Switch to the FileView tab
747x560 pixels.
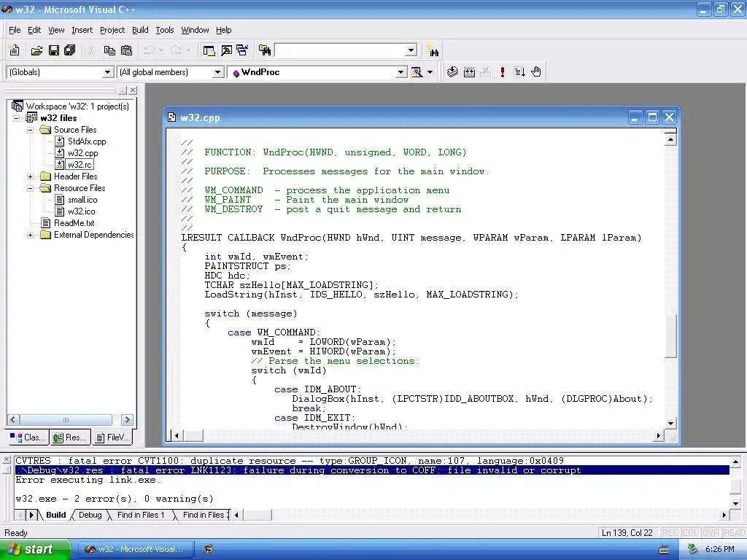tap(112, 437)
